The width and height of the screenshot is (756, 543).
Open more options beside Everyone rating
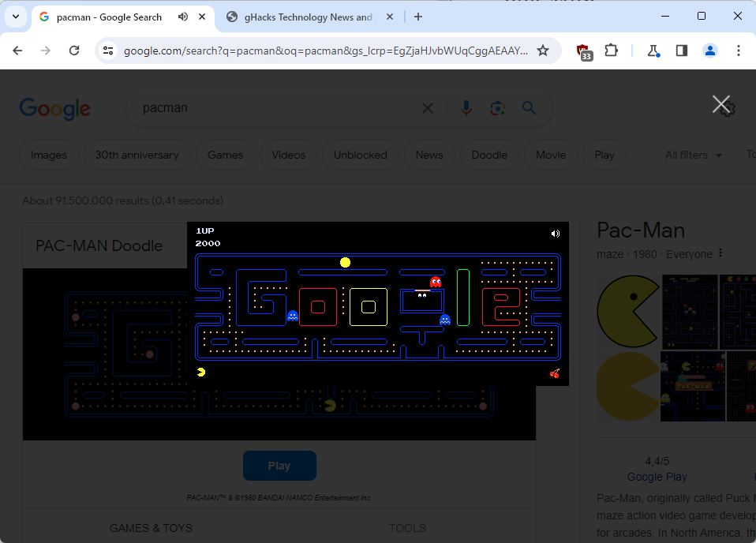[720, 253]
